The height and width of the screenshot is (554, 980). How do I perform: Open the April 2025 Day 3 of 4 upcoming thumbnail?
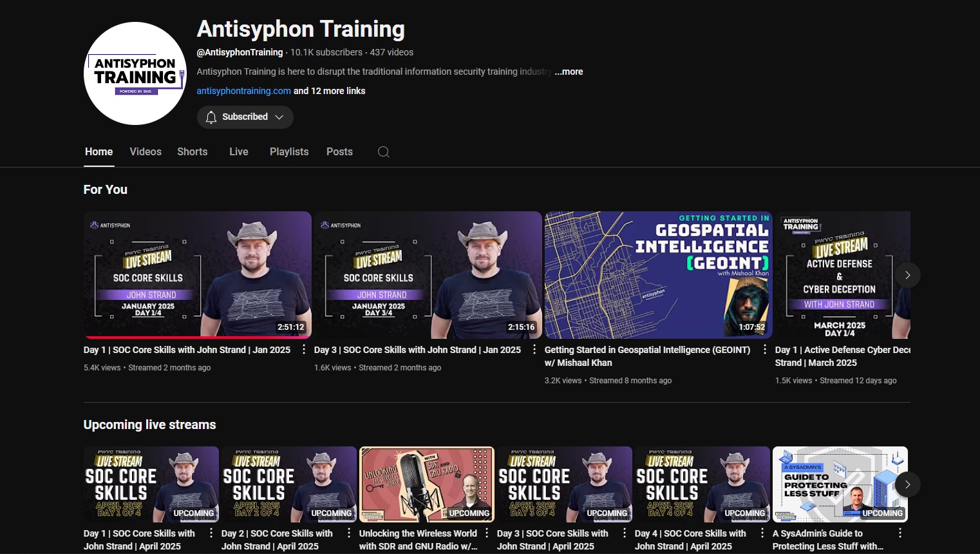point(565,484)
